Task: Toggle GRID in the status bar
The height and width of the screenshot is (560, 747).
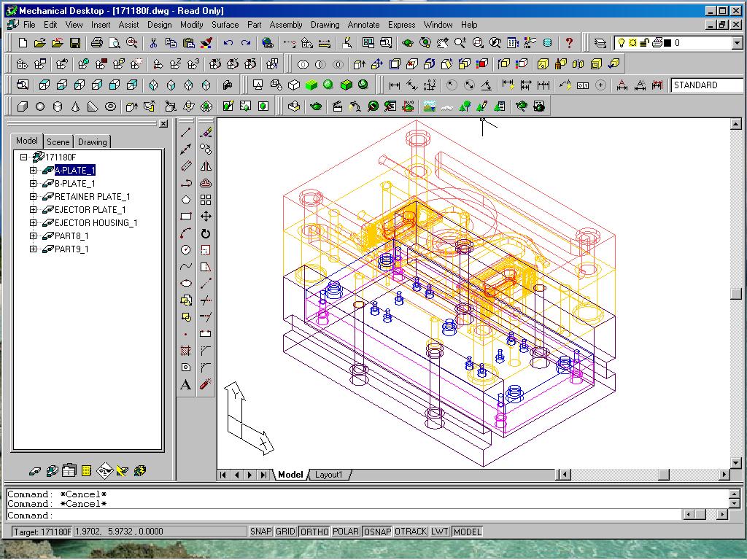Action: (285, 532)
